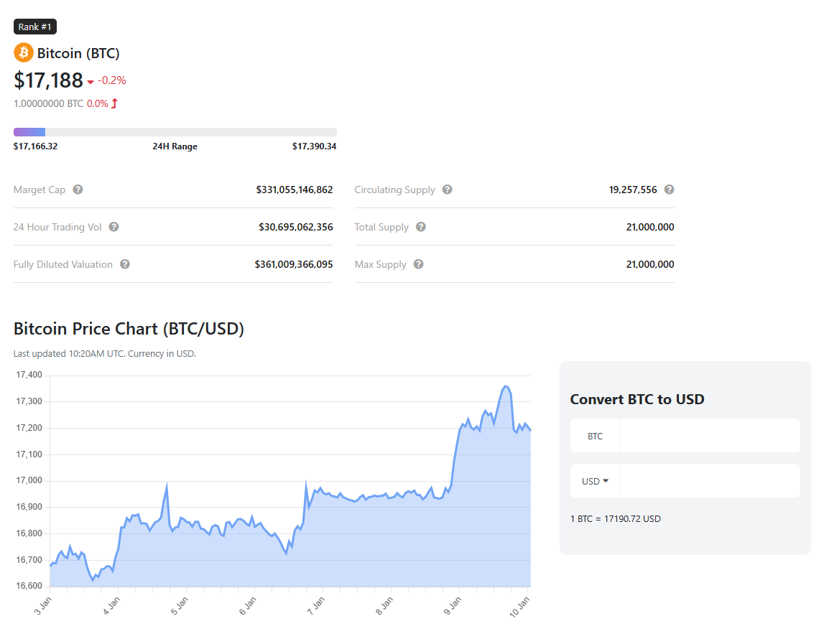
Task: Click the Bitcoin (BTC) title
Action: (x=78, y=54)
